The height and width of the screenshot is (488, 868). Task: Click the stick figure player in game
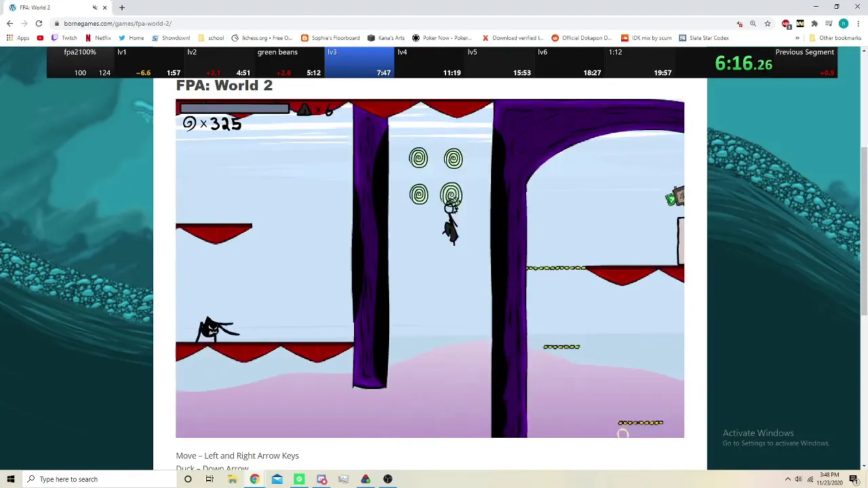click(x=451, y=222)
